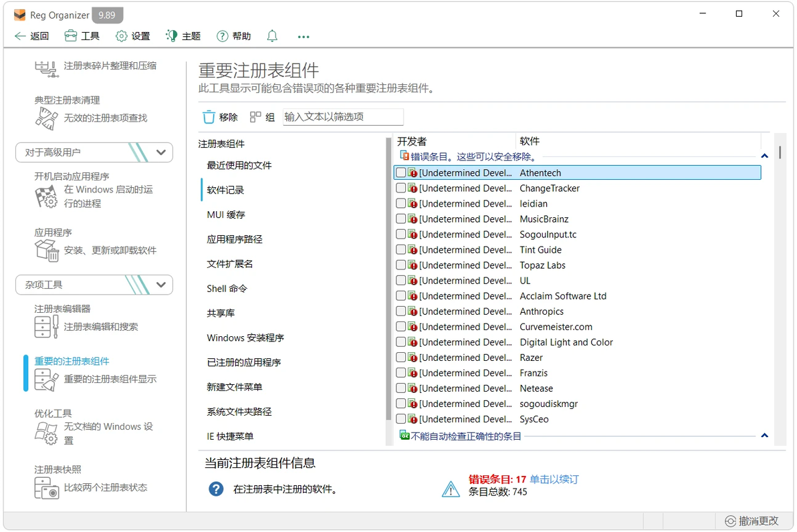Viewport: 797px width, 532px height.
Task: Select Windows 安装程序 component
Action: point(245,338)
